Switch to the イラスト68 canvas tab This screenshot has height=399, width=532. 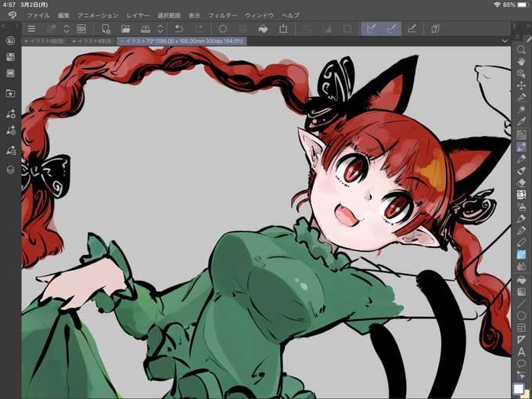point(45,41)
